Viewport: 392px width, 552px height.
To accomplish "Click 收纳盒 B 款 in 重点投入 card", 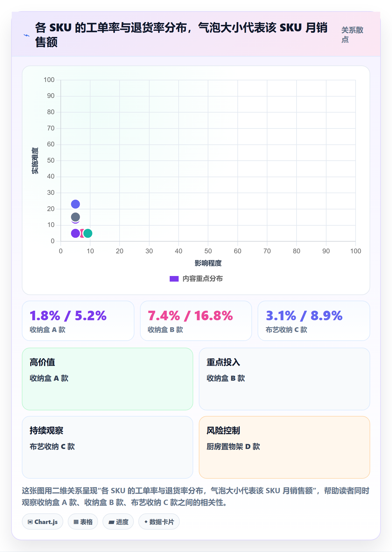I will coord(226,378).
